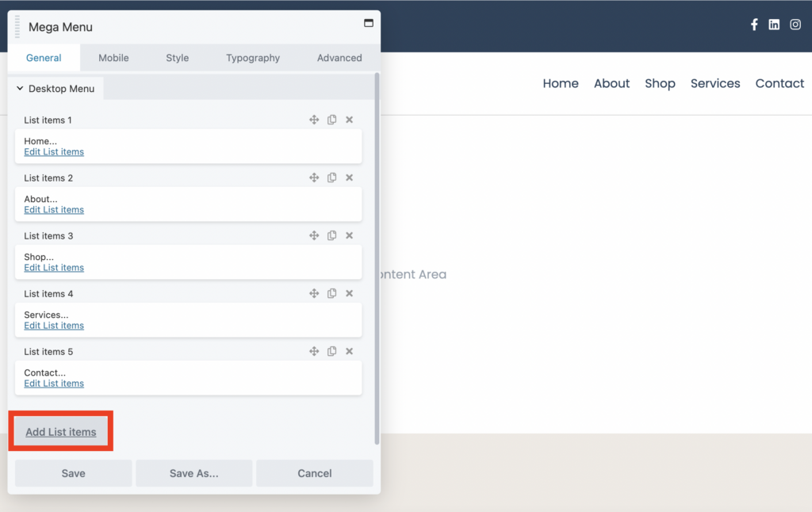This screenshot has height=512, width=812.
Task: Open Services in the site navigation
Action: coord(714,83)
